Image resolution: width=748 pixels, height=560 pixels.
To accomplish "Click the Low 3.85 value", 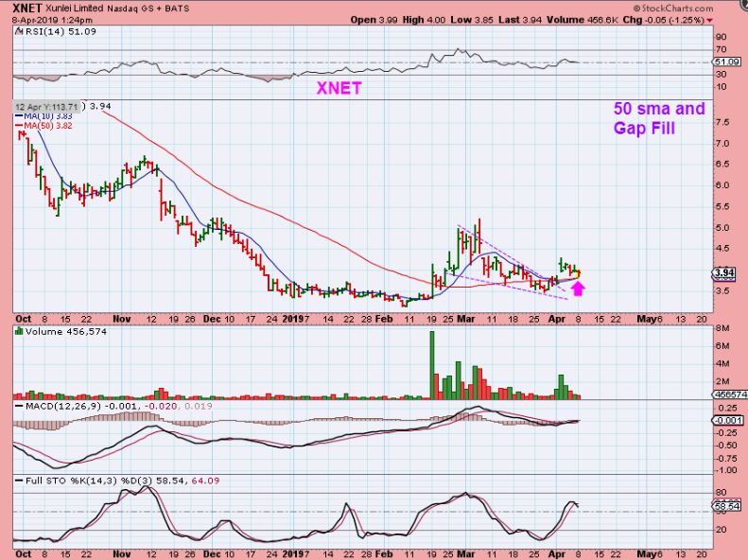I will point(471,20).
